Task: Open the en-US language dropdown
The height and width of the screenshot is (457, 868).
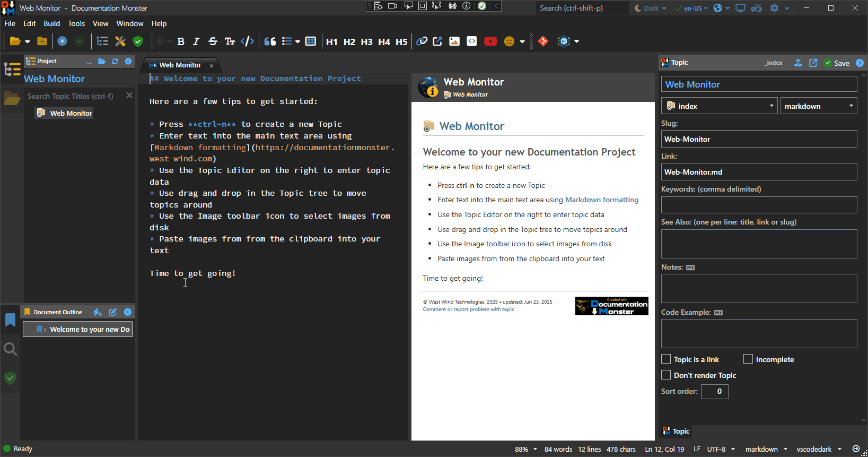Action: (691, 8)
